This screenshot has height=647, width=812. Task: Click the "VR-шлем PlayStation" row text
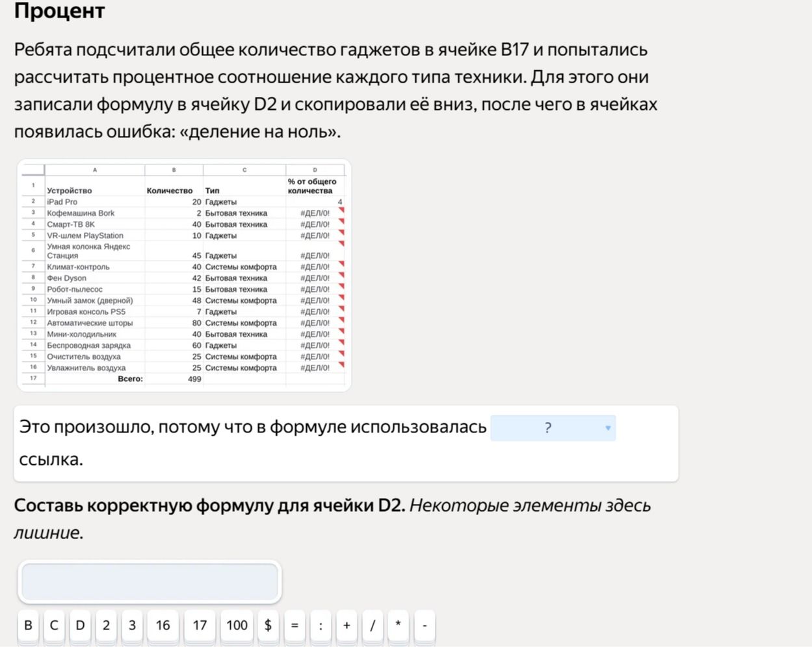pos(85,235)
